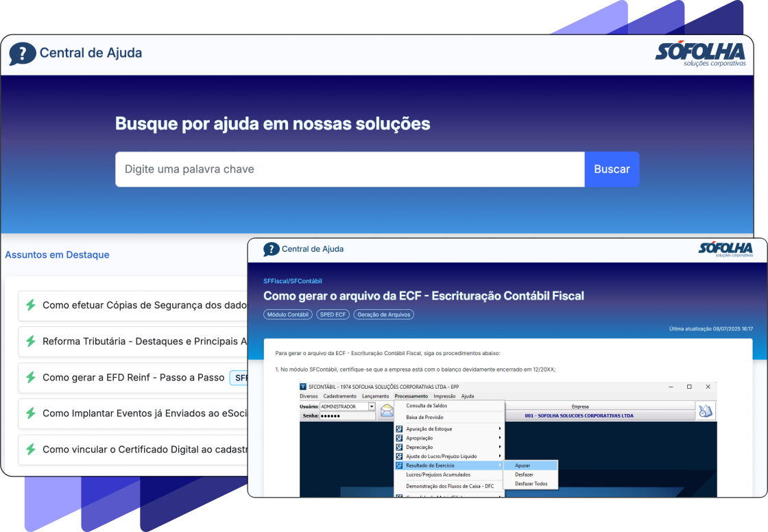Open the SFFiscal/SFContábil breadcrumb link

[293, 281]
